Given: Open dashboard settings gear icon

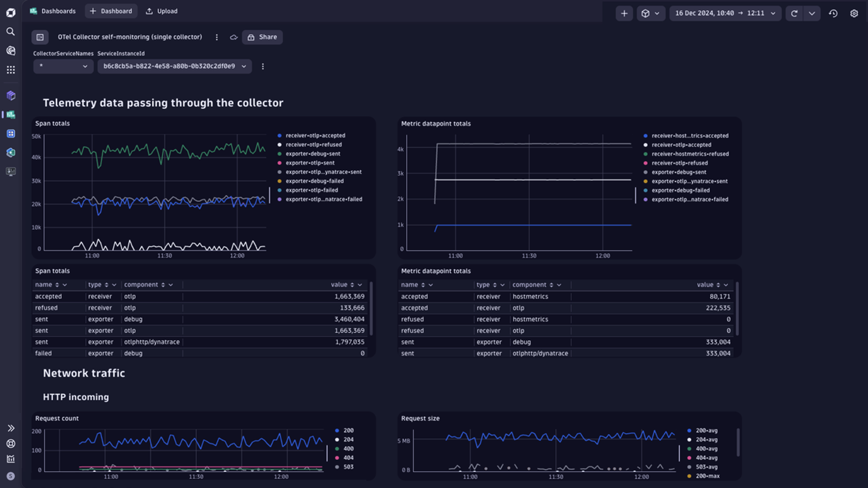Looking at the screenshot, I should [x=854, y=14].
